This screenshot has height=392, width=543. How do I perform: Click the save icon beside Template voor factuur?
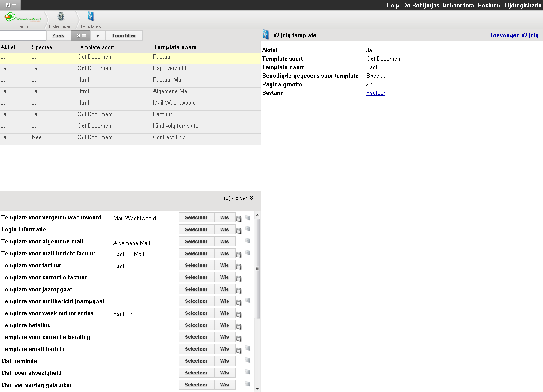tap(239, 266)
